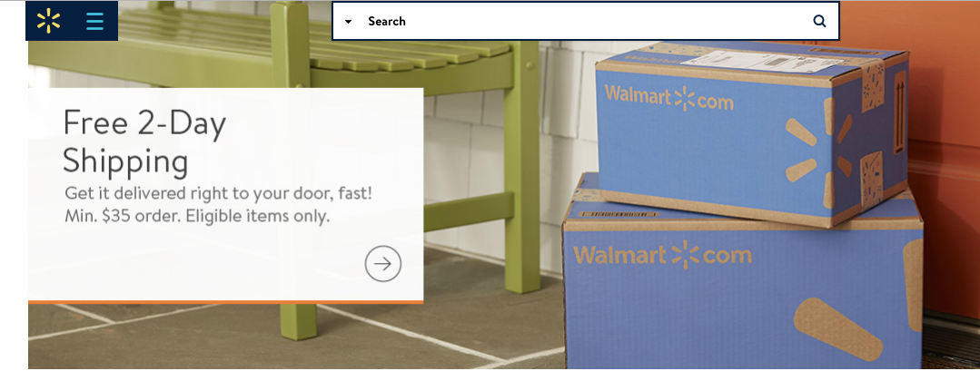Viewport: 980px width, 371px height.
Task: Click the orange bar under promo card
Action: (225, 302)
